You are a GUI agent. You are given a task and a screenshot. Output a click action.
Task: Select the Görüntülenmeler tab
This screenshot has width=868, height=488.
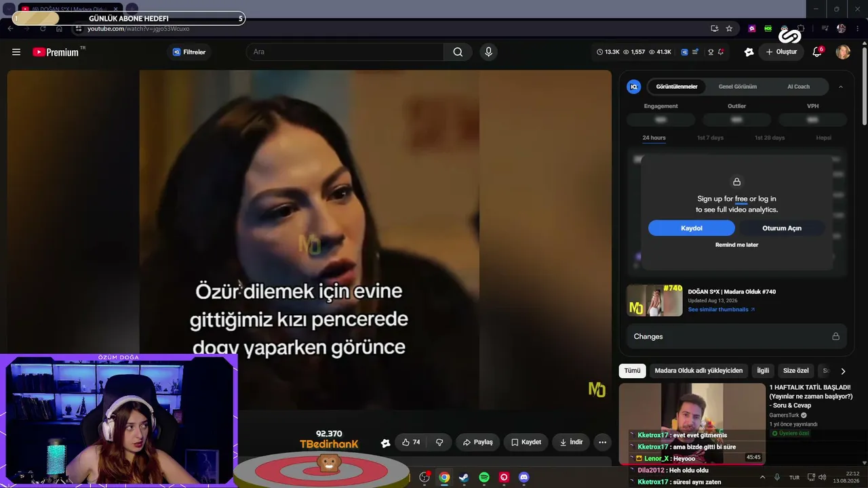coord(677,87)
